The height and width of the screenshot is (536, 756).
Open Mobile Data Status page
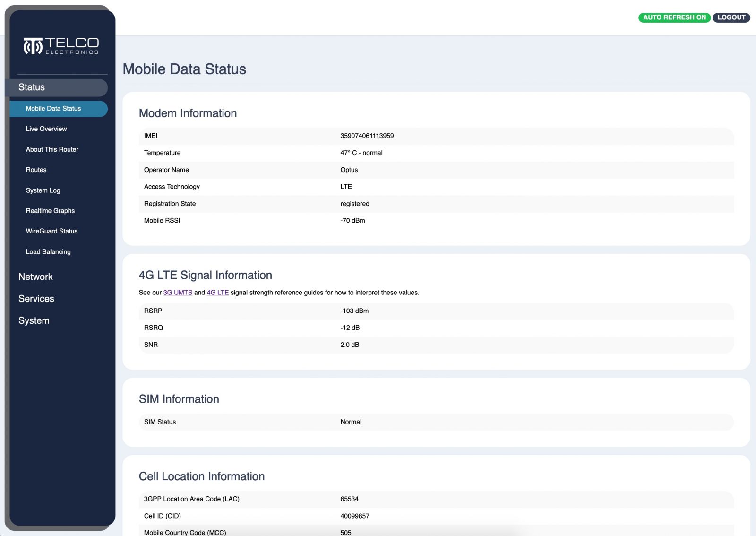[x=59, y=109]
